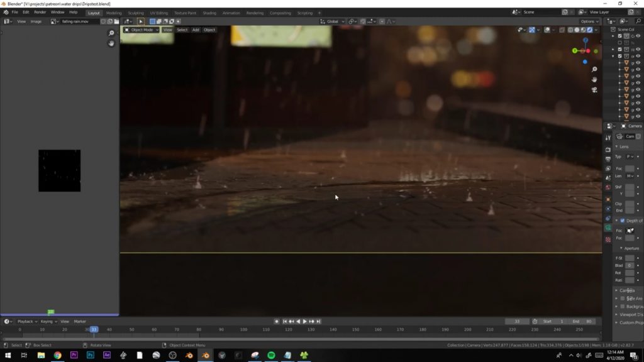Viewport: 644px width, 362px height.
Task: Expand the Viewport Display panel
Action: tap(630, 315)
